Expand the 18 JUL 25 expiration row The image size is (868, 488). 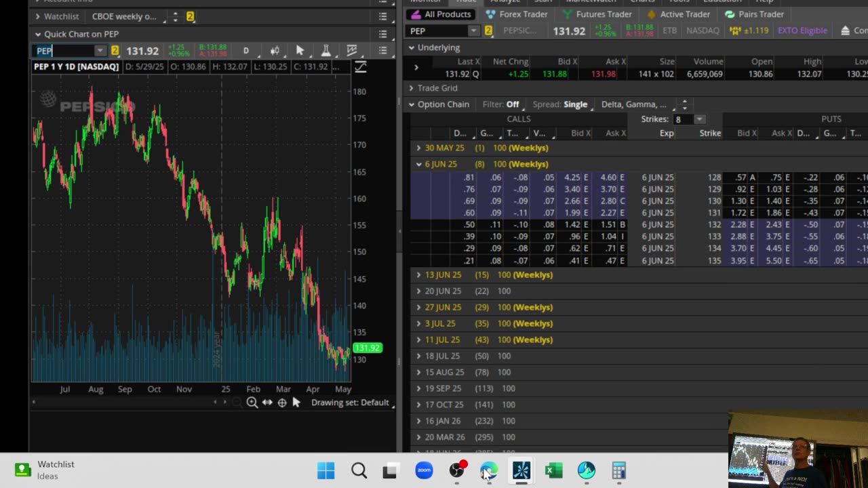click(x=418, y=356)
